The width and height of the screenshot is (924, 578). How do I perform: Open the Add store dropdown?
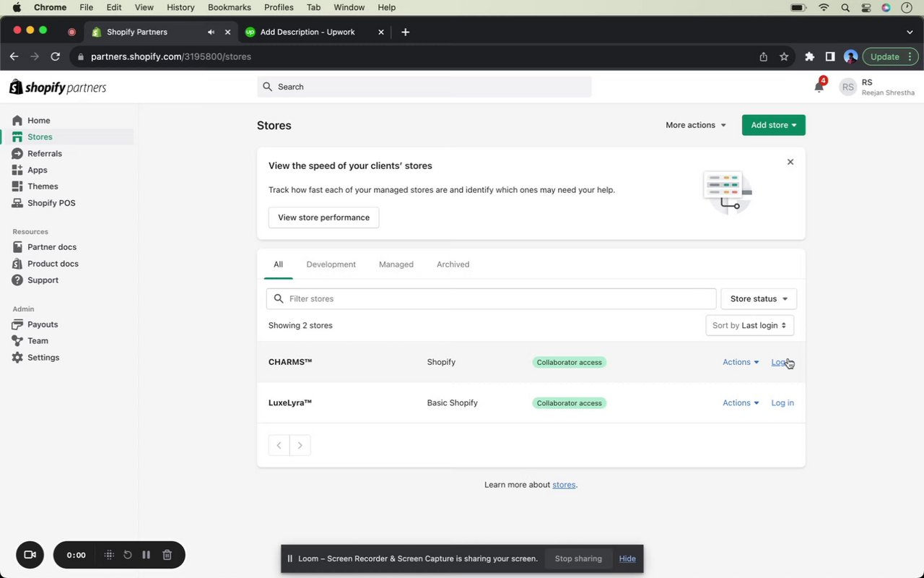pos(773,125)
